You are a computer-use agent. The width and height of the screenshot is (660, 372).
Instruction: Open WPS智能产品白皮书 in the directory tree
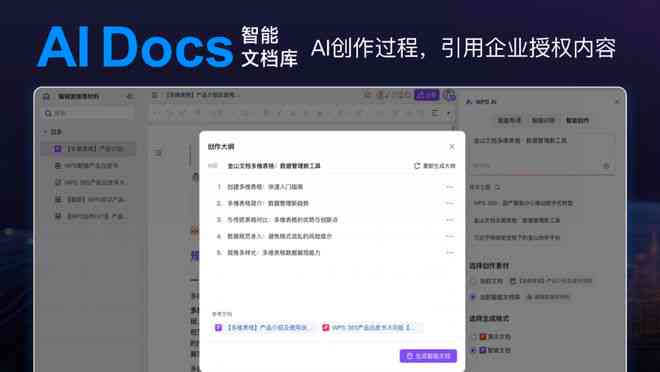coord(87,166)
